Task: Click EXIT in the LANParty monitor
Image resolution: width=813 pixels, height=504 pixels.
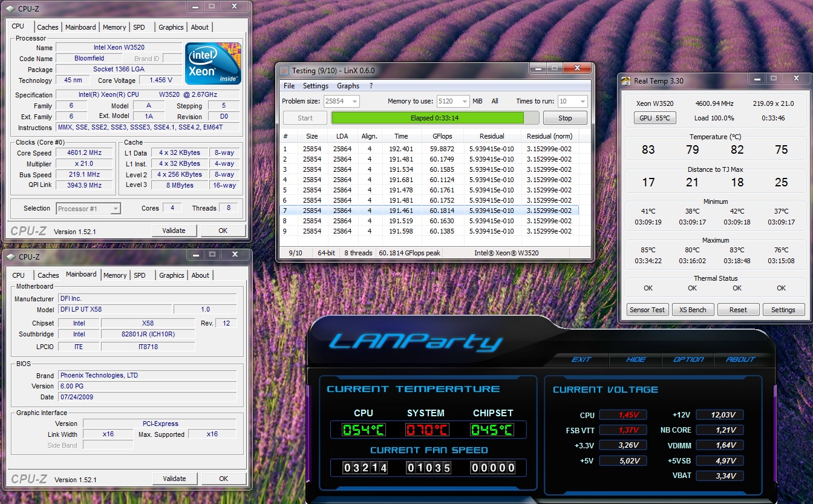Action: [581, 359]
